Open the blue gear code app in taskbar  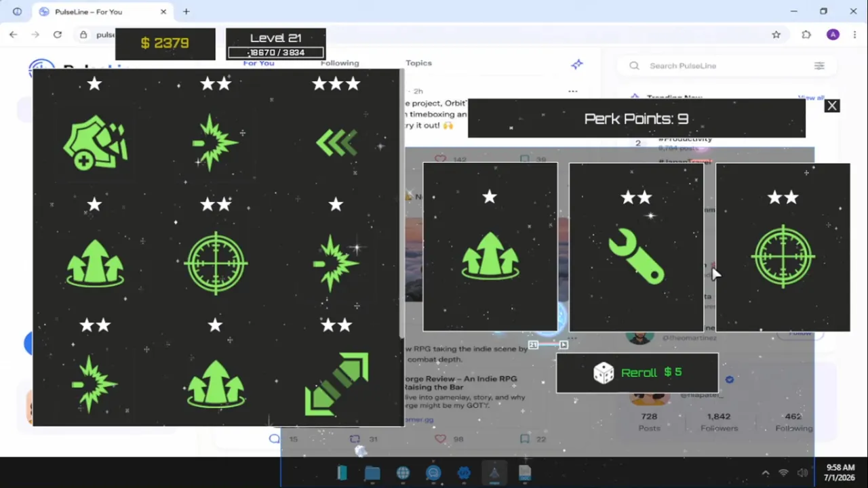click(x=464, y=473)
